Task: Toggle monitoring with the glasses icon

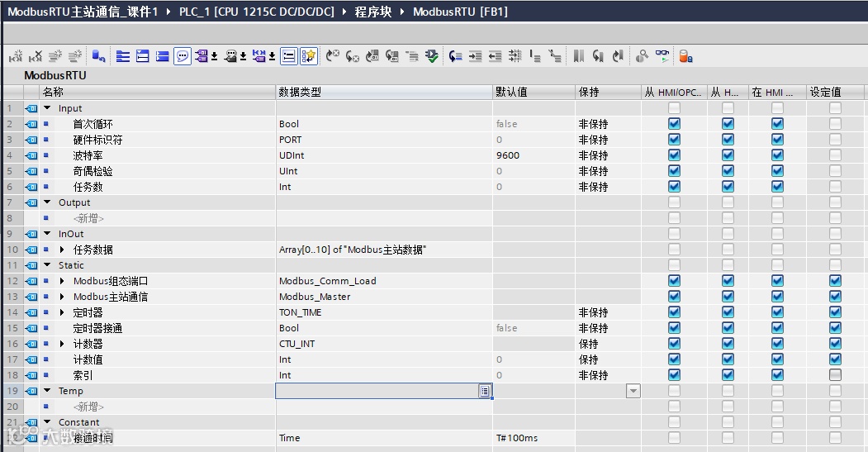Action: point(662,56)
